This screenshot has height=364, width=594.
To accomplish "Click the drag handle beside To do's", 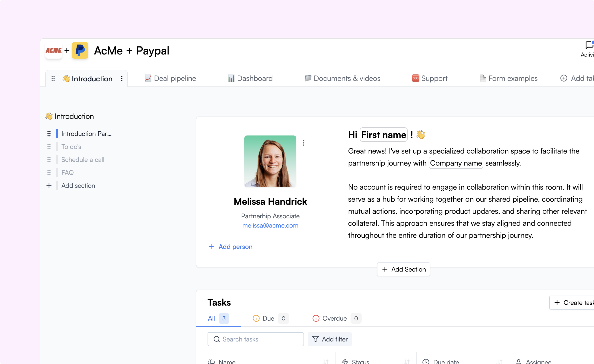I will click(x=49, y=147).
